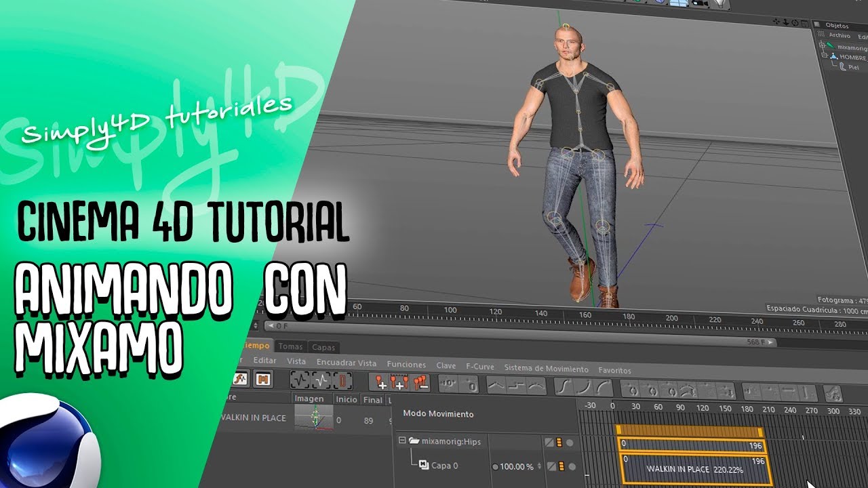Toggle the grey dot on mixamorig:Hips row
Viewport: 868px width, 488px height.
[570, 443]
